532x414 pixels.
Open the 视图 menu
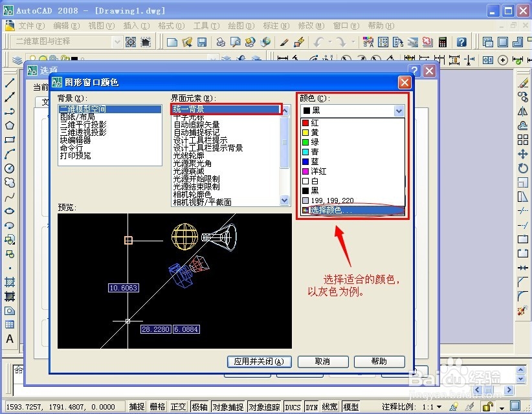click(x=102, y=26)
